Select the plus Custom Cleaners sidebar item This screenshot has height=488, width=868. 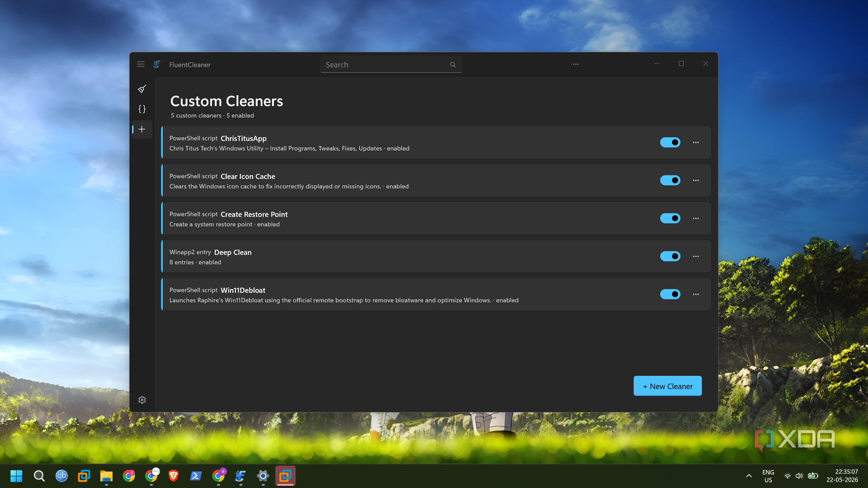(142, 129)
